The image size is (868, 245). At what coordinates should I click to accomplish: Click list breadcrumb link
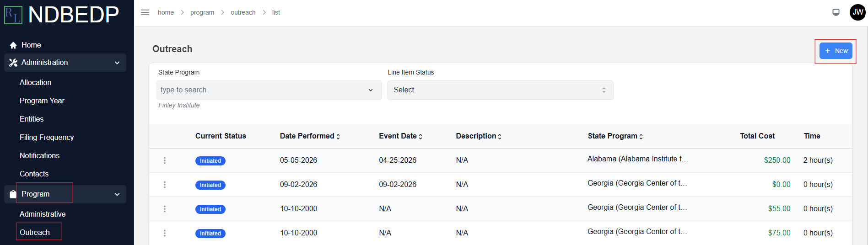(276, 12)
